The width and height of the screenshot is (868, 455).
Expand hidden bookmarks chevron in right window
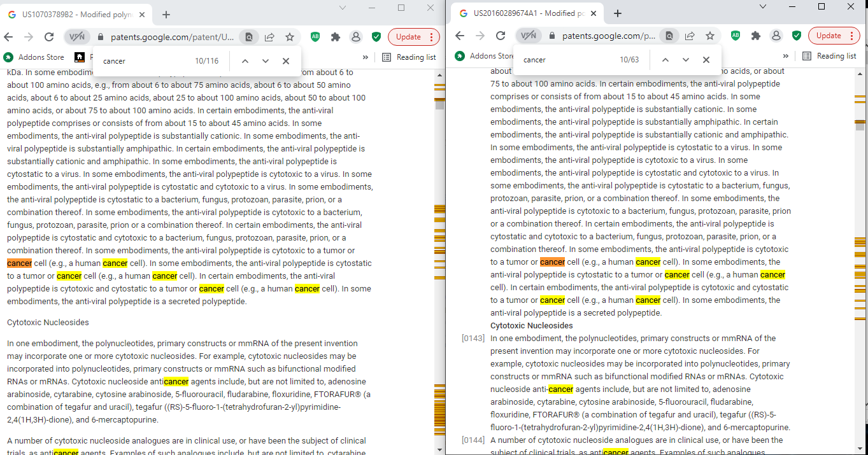(x=785, y=56)
